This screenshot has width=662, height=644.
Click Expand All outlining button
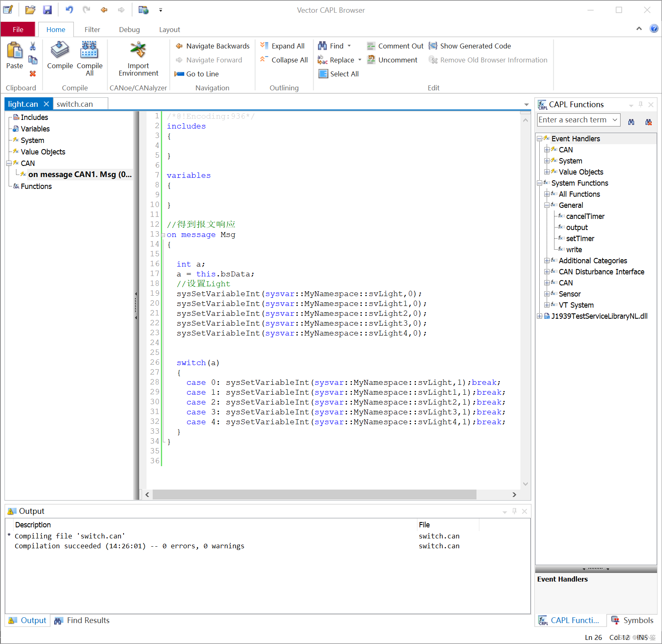[x=282, y=46]
